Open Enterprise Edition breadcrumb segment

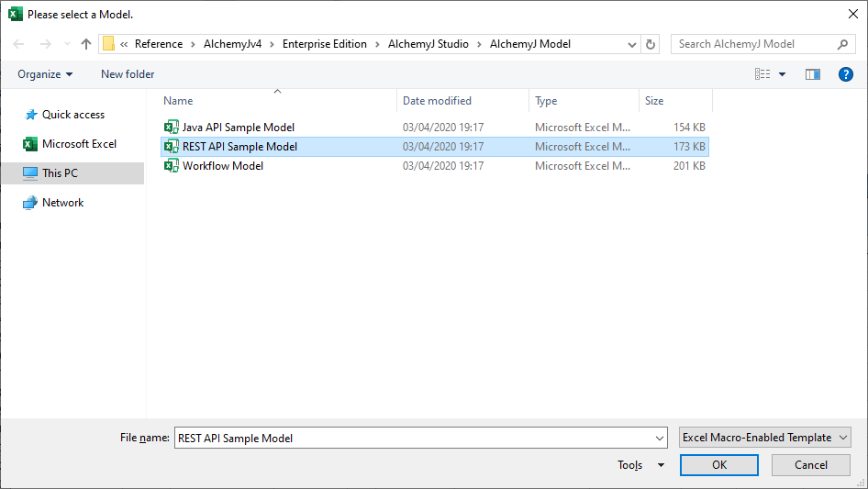[325, 44]
